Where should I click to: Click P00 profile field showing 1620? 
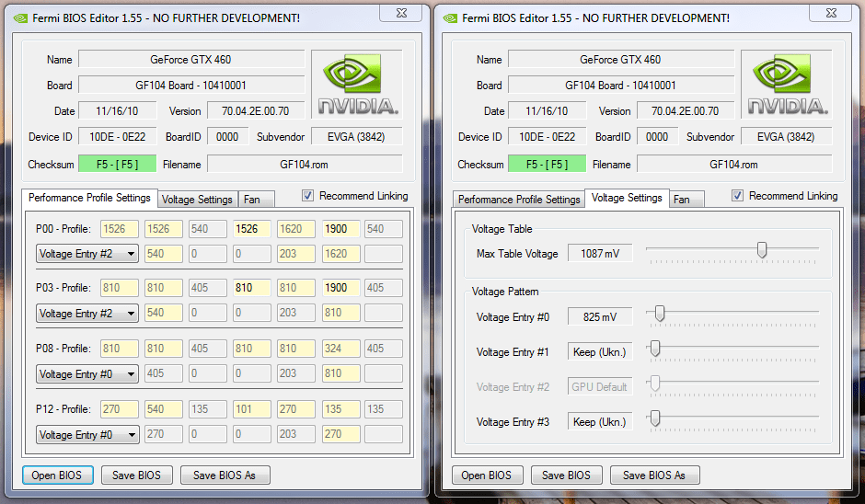click(x=295, y=229)
